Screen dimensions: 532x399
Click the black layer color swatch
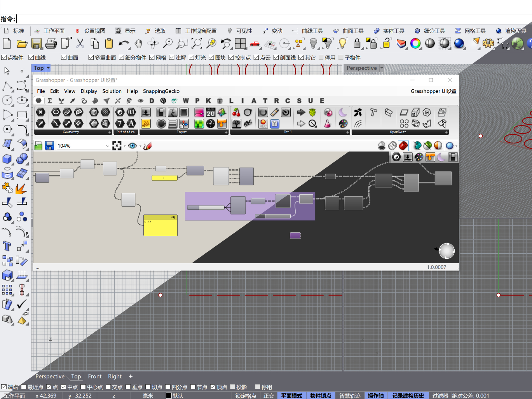[169, 396]
